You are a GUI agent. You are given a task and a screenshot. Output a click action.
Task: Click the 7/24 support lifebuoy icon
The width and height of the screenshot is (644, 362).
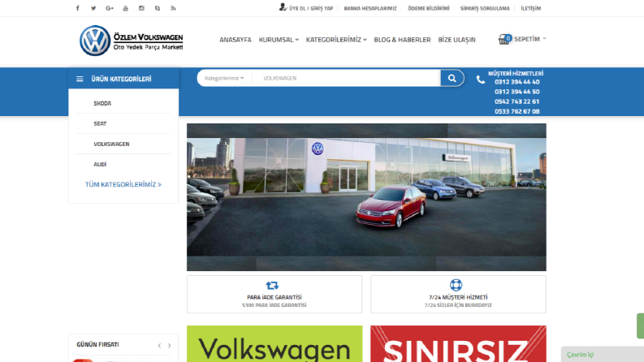point(456,285)
